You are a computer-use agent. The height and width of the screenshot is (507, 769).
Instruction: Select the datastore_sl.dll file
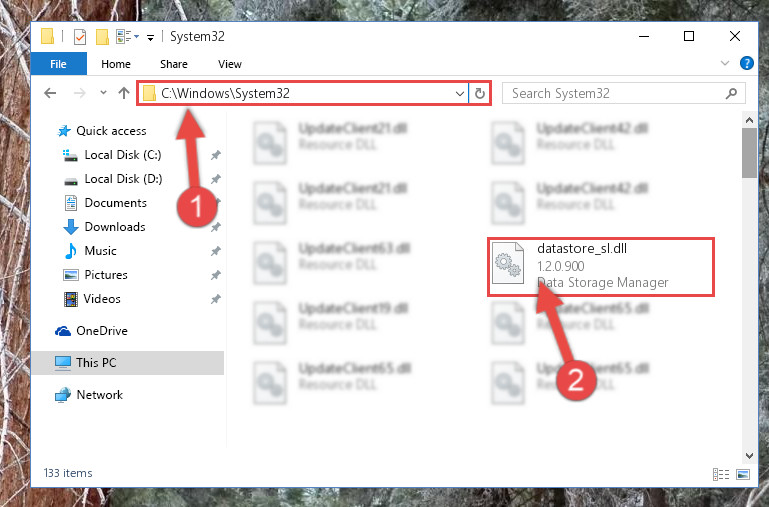point(600,267)
